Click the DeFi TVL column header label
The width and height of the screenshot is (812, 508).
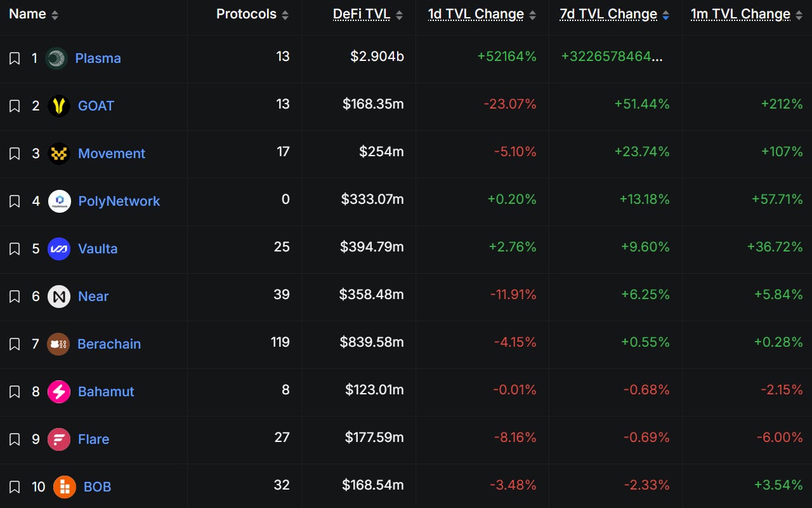point(362,14)
